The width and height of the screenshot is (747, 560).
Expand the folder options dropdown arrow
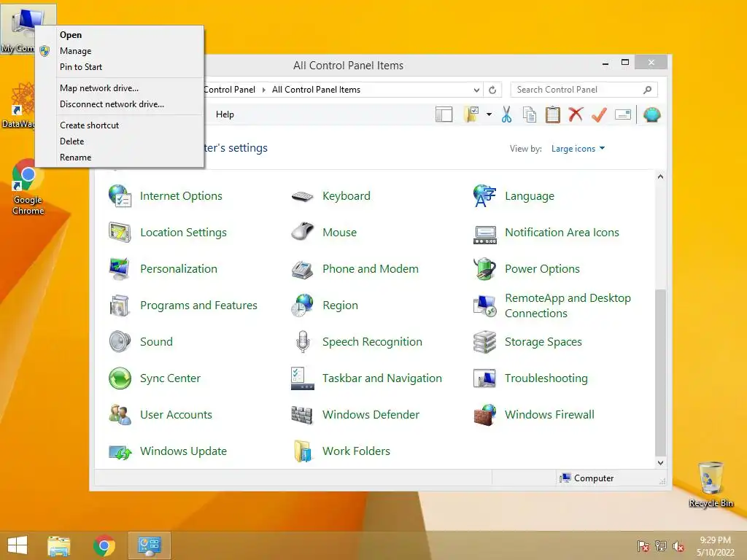pyautogui.click(x=489, y=114)
